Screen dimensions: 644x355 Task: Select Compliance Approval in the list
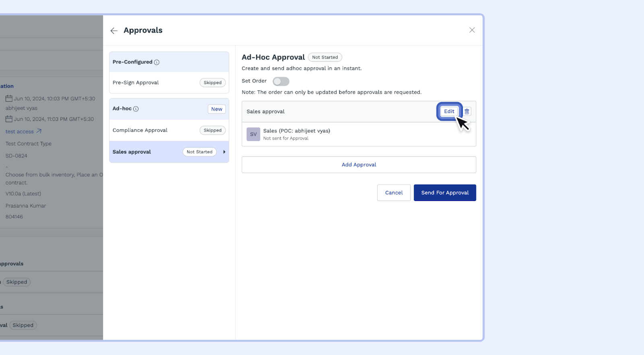pyautogui.click(x=140, y=130)
